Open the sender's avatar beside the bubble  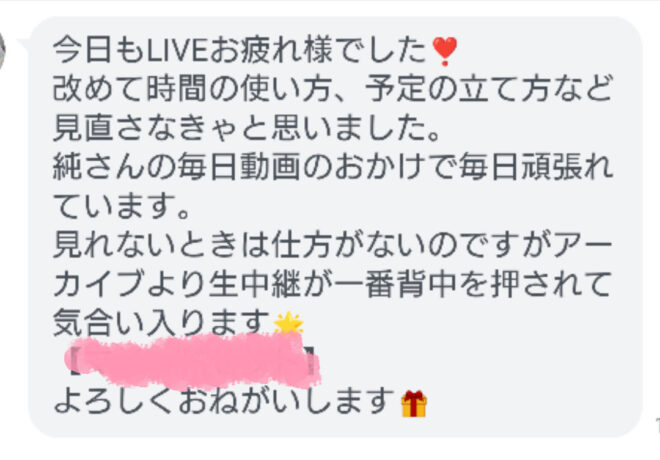(x=2, y=51)
